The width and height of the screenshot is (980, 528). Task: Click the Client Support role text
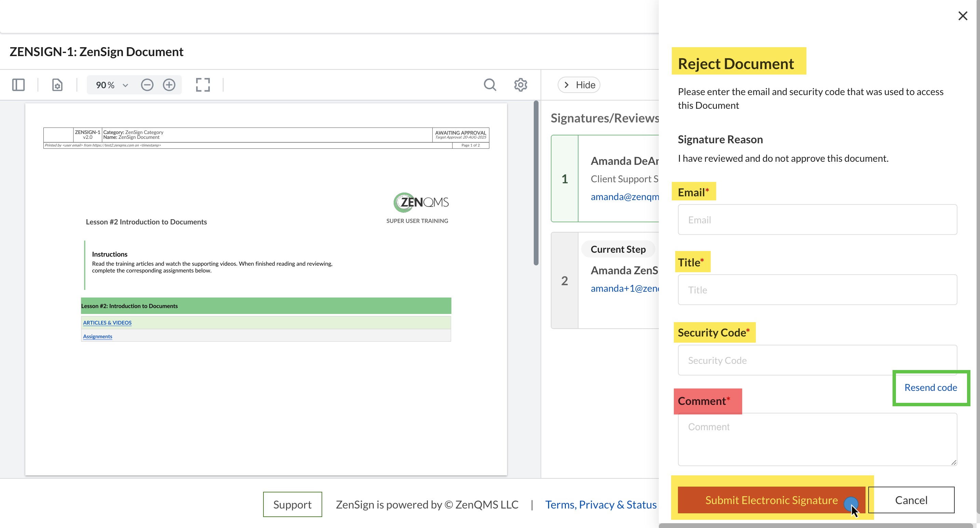(x=625, y=179)
